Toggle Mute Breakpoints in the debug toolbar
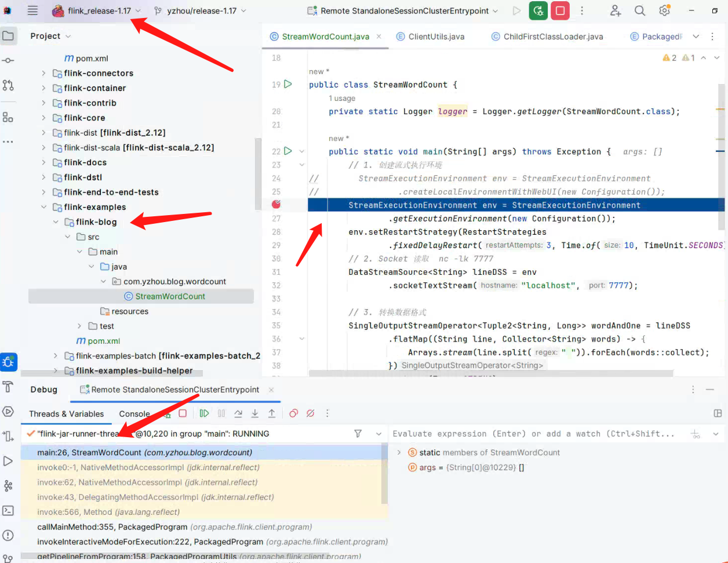Image resolution: width=728 pixels, height=563 pixels. pos(311,413)
